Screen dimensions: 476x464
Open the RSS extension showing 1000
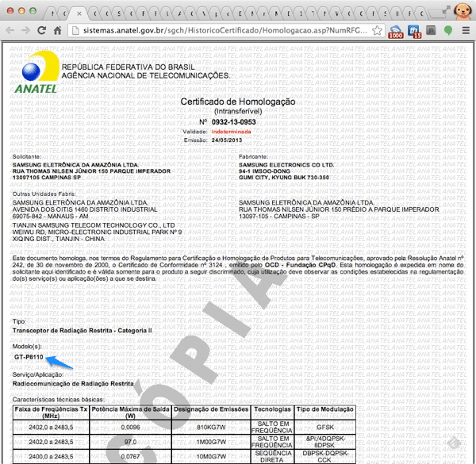[x=396, y=32]
